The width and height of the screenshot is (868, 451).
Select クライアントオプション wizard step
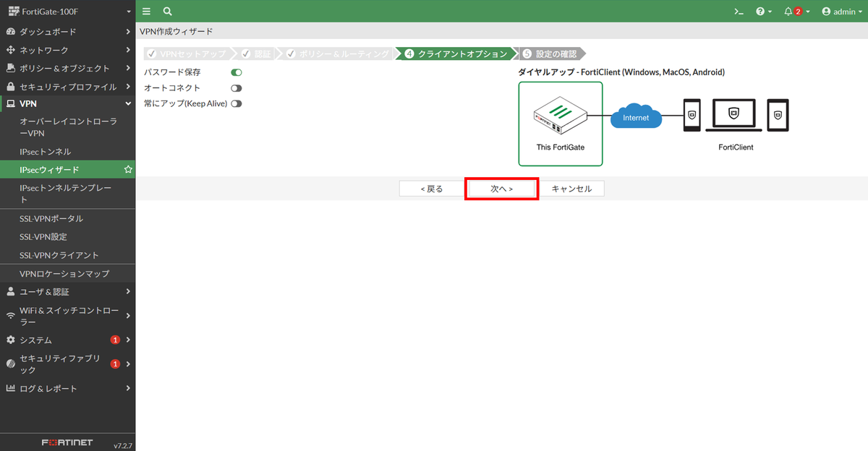[x=457, y=54]
